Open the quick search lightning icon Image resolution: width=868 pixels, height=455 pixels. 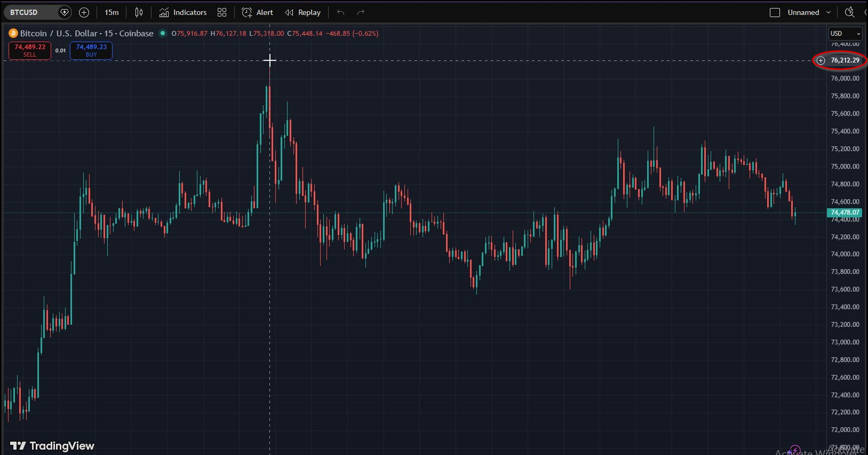coord(849,12)
